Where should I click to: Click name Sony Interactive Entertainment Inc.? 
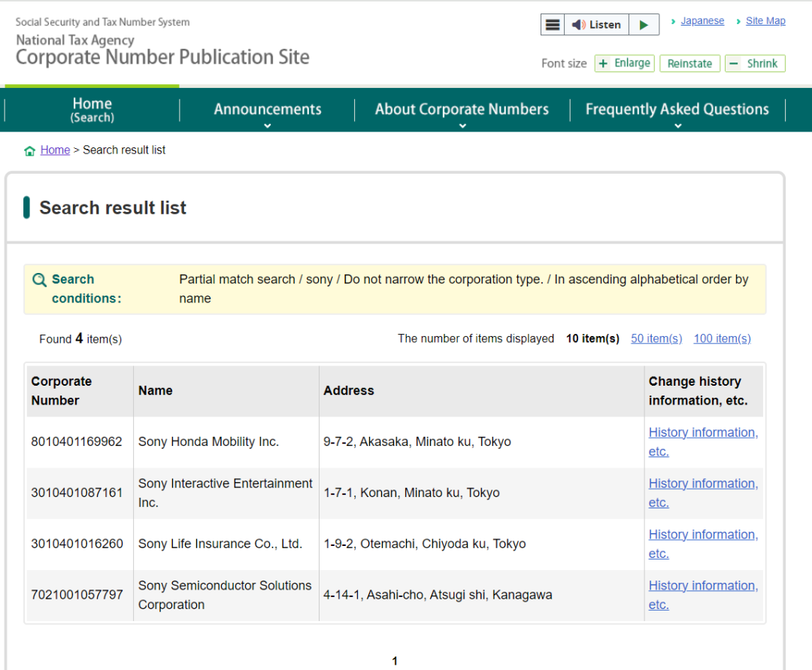(226, 493)
